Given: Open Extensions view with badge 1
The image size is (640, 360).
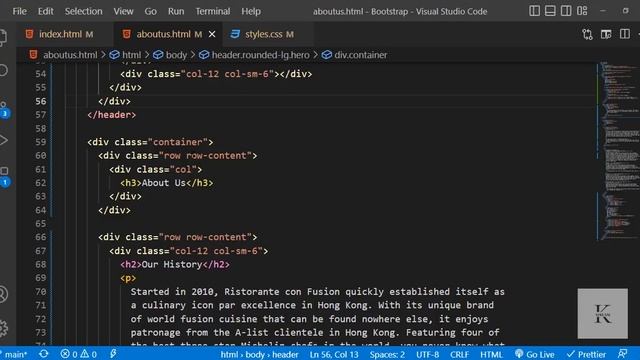Looking at the screenshot, I should click(4, 176).
